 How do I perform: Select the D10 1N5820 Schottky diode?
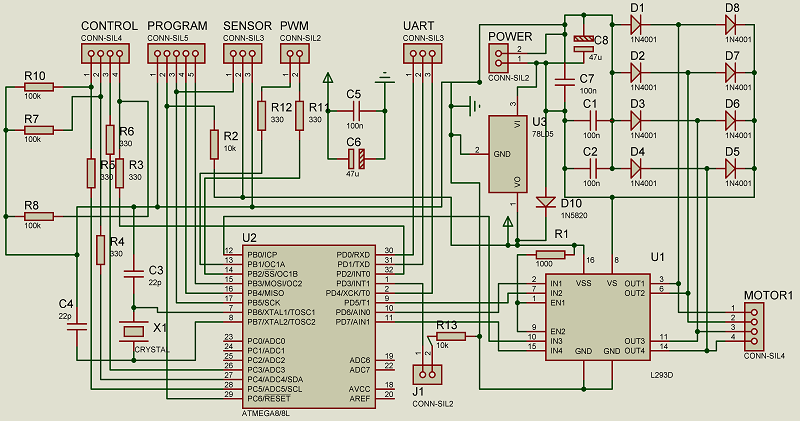[x=545, y=202]
